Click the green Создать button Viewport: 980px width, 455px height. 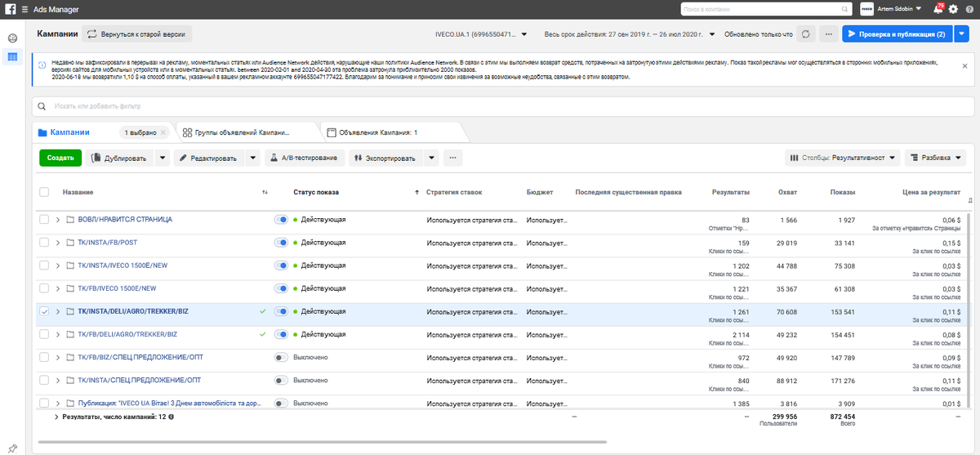60,158
